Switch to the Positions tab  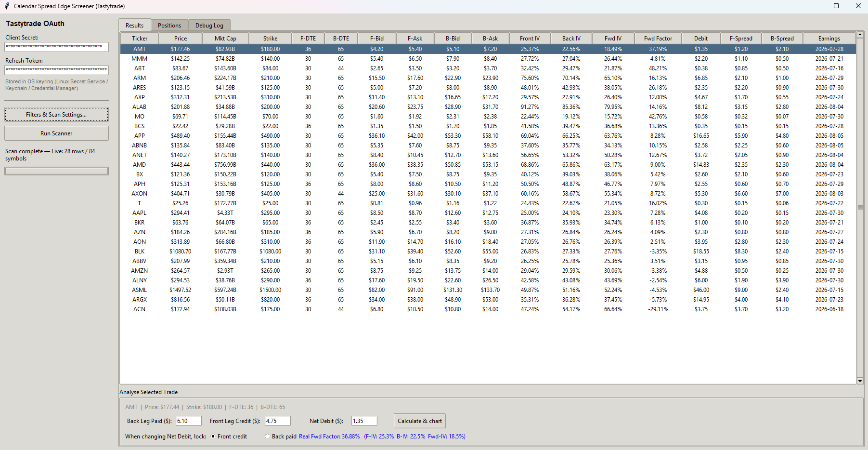point(169,25)
